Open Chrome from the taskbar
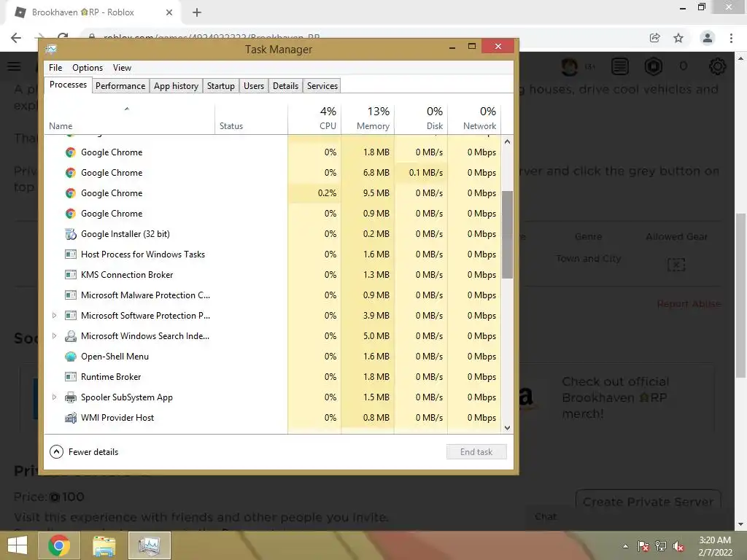The height and width of the screenshot is (560, 747). pos(58,545)
